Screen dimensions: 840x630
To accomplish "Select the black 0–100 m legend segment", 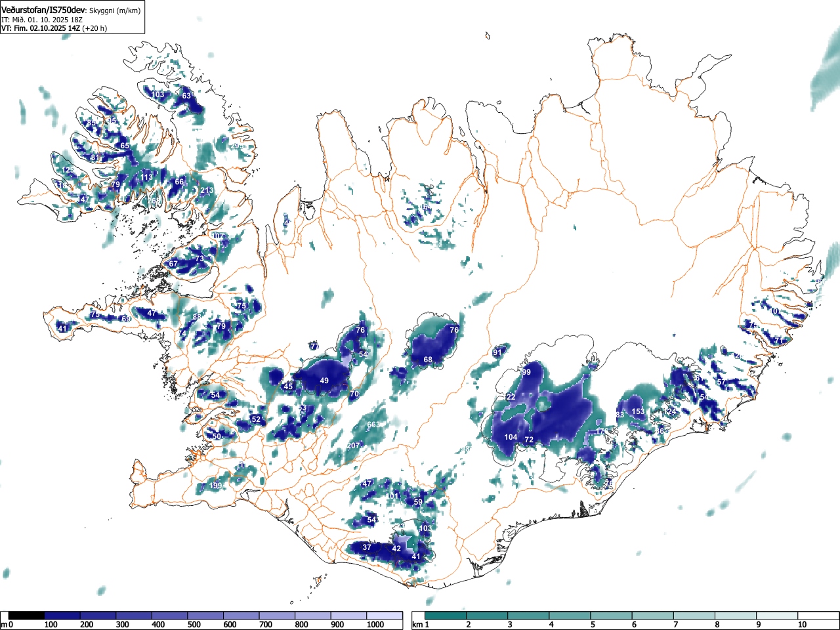I will pos(27,616).
